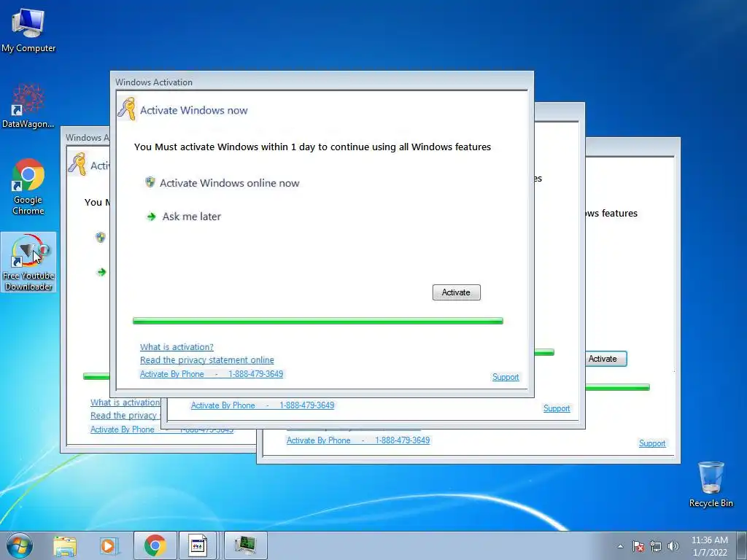Click Activate By Phone link in the front window
The width and height of the screenshot is (747, 560).
pos(212,374)
